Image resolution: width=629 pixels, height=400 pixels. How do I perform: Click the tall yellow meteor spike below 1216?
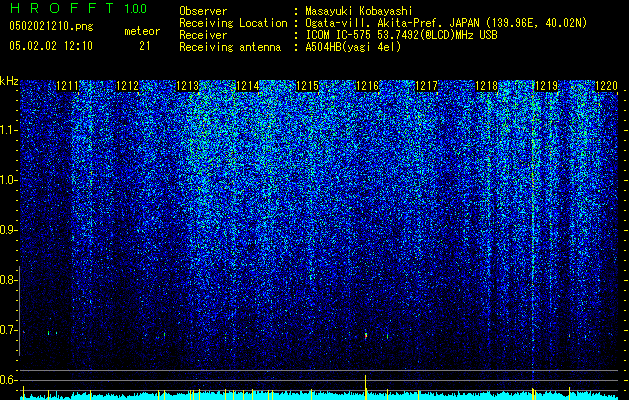point(365,387)
